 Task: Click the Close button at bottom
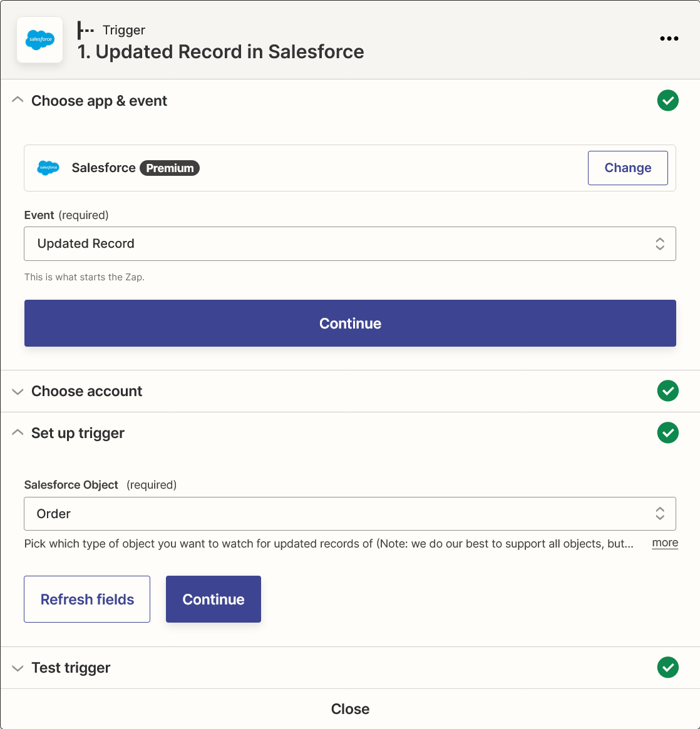[350, 709]
